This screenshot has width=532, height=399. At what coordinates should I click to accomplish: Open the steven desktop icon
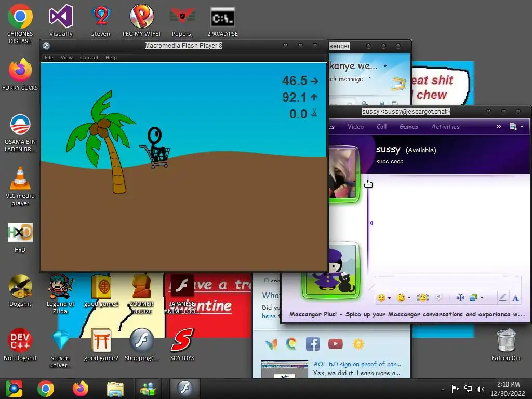pyautogui.click(x=101, y=20)
